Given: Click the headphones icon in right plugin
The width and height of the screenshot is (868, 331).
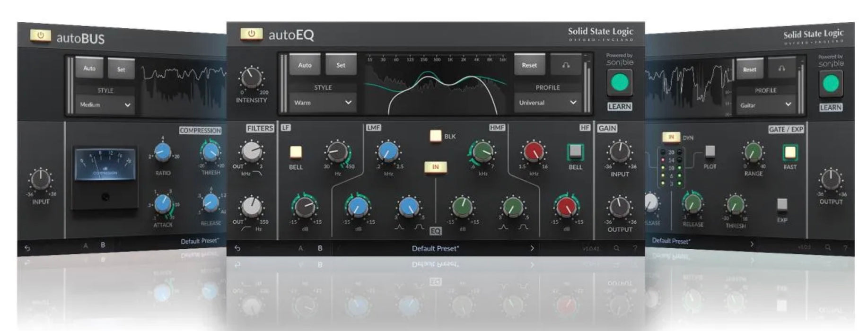Looking at the screenshot, I should tap(781, 69).
